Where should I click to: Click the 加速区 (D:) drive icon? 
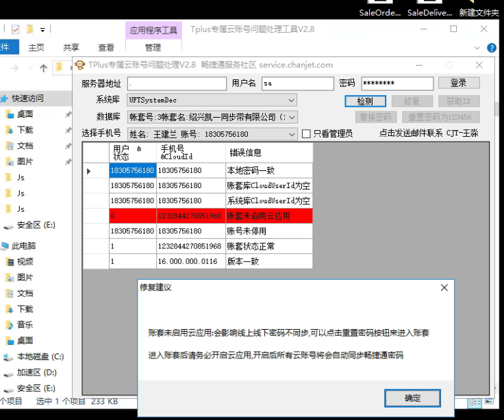coord(8,373)
